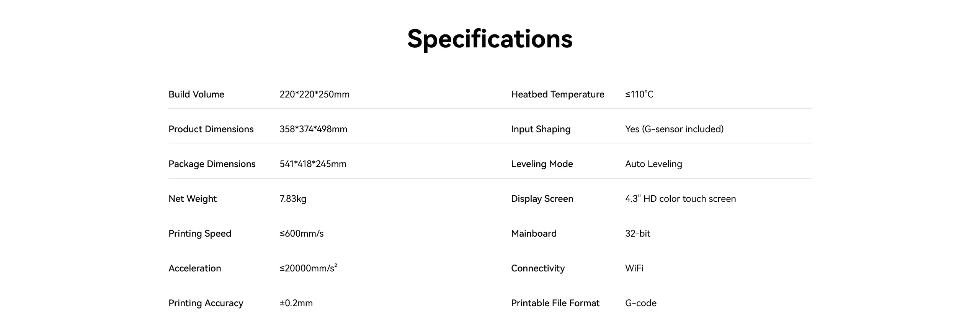
Task: Click the 7.83kg net weight value
Action: coord(293,199)
